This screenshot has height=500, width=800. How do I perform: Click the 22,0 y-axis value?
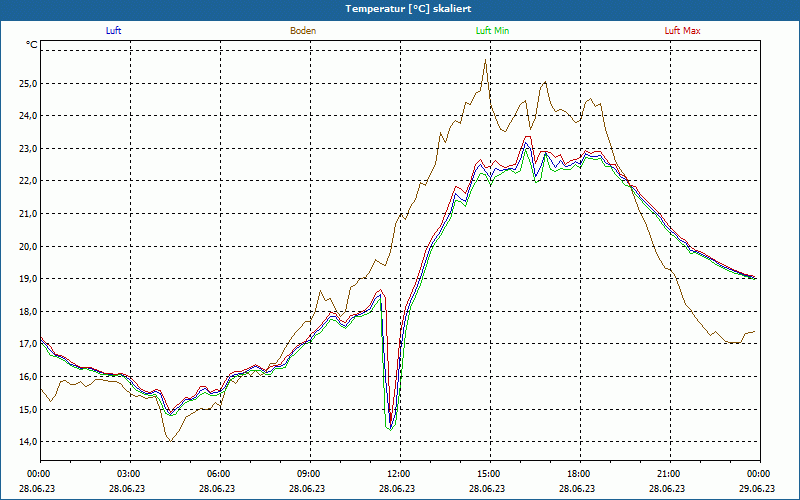(28, 181)
